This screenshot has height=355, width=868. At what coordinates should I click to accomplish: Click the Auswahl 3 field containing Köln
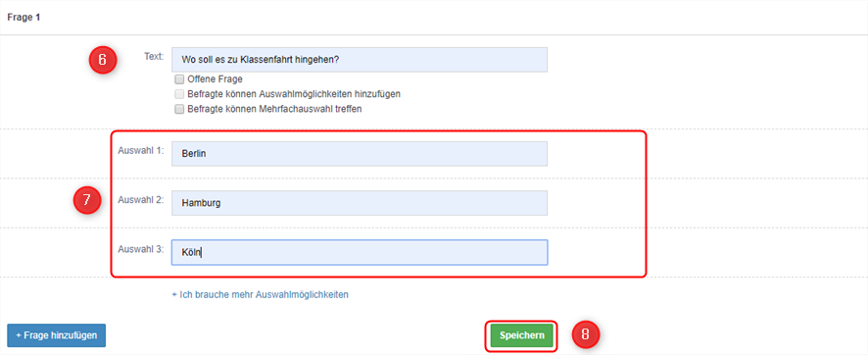360,252
